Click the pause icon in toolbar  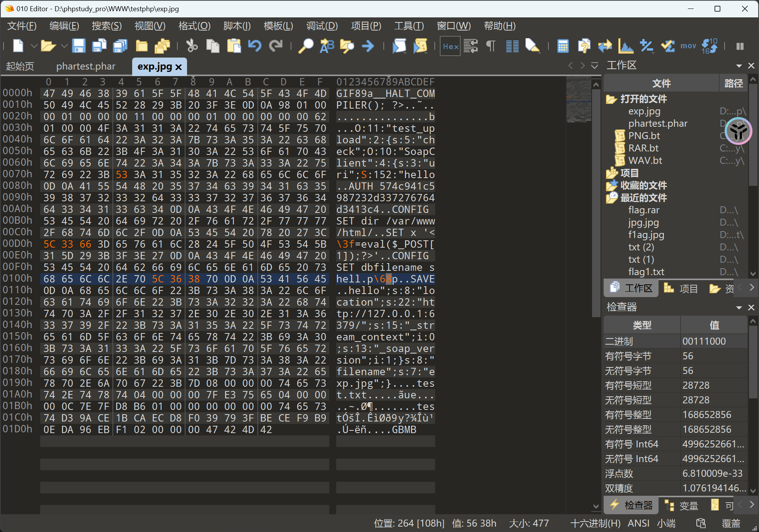click(740, 46)
